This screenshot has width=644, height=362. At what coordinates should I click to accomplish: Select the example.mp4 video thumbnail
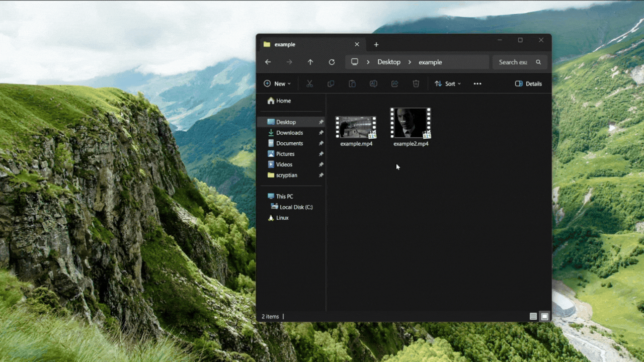356,128
